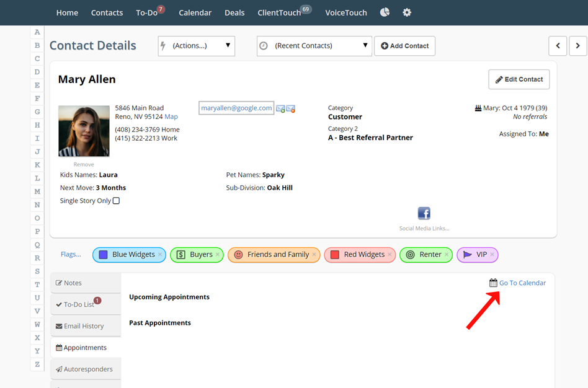Click the Edit Contact button
The image size is (588, 388).
coord(519,79)
